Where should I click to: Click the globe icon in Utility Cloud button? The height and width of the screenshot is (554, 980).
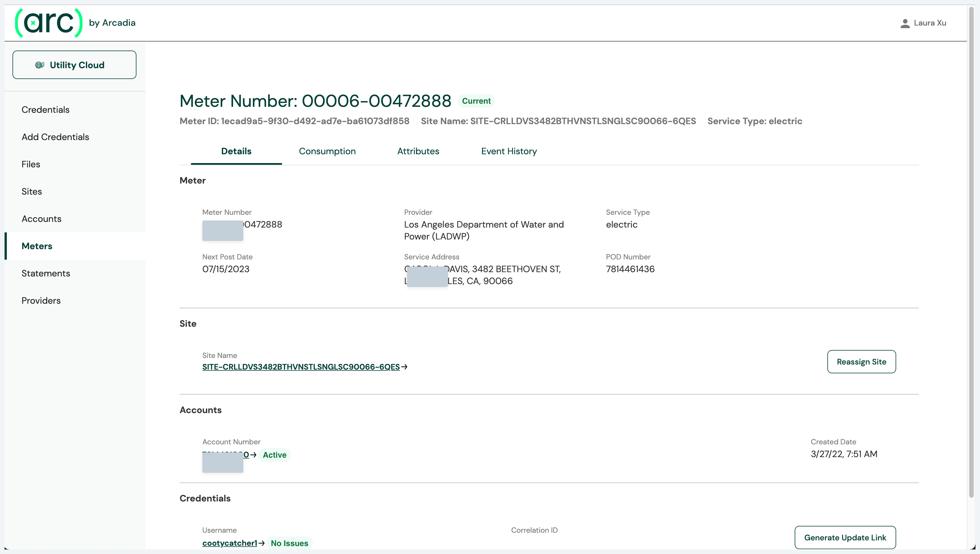40,65
